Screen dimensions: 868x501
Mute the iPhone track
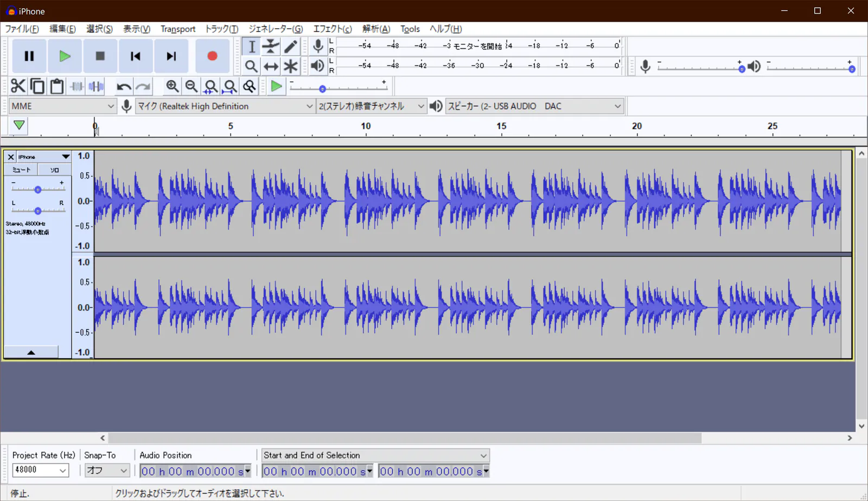click(22, 170)
